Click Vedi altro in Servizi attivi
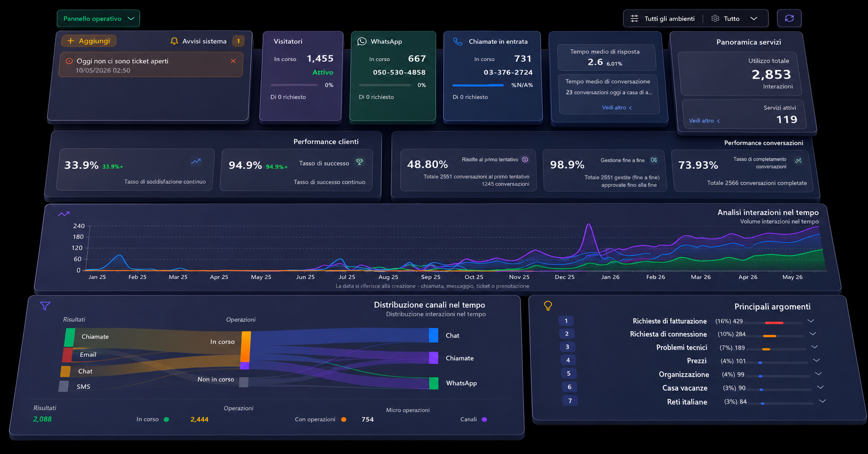Viewport: 868px width, 454px height. point(704,121)
